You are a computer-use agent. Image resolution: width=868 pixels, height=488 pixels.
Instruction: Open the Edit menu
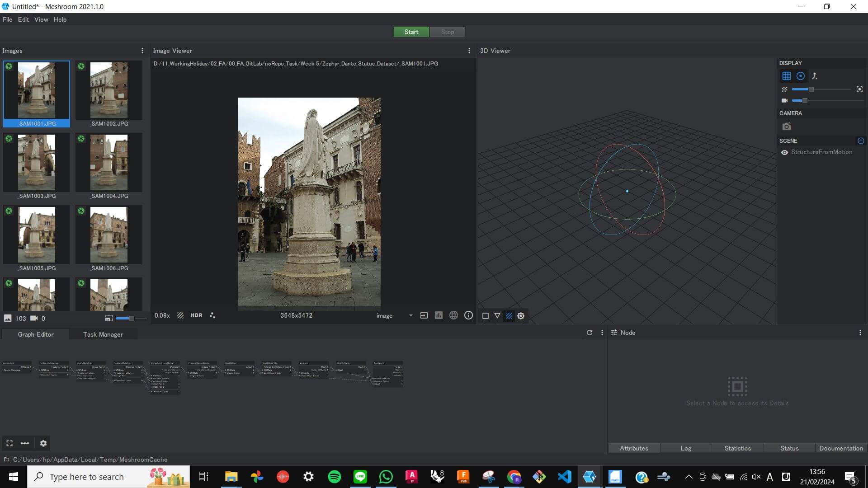click(x=24, y=19)
